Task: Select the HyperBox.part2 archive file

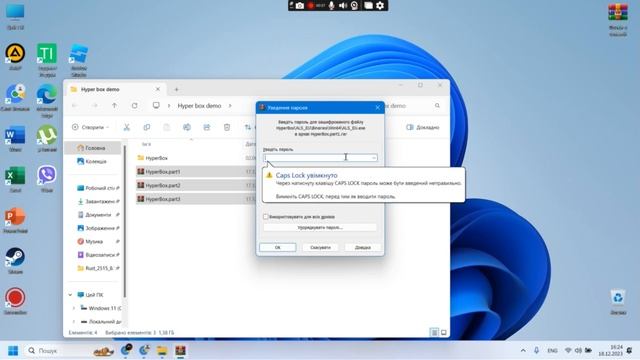Action: 196,185
